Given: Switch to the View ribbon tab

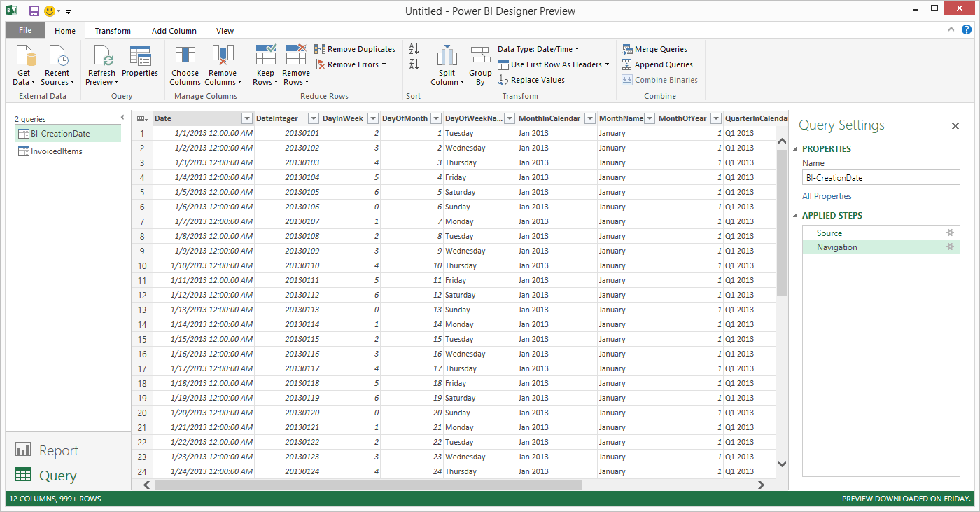Looking at the screenshot, I should pyautogui.click(x=225, y=31).
